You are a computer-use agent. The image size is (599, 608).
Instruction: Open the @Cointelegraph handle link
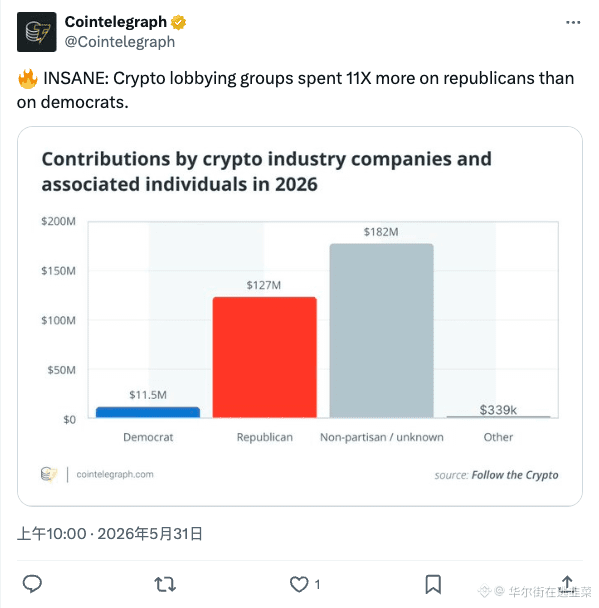(x=120, y=42)
